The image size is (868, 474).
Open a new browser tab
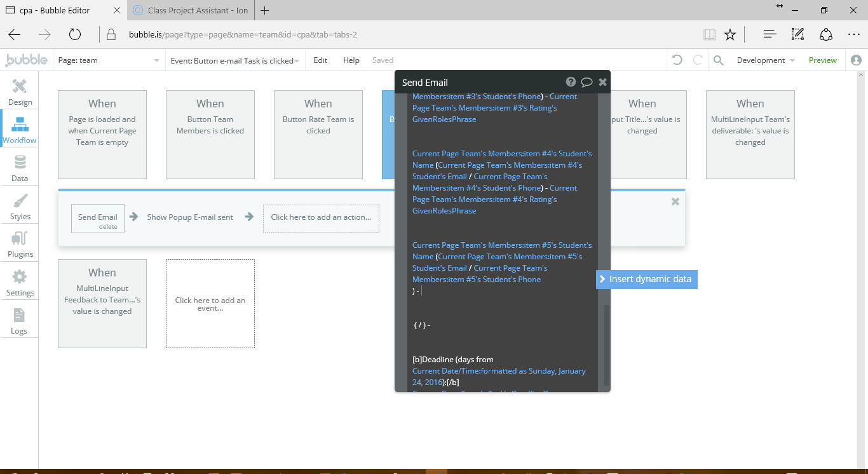pos(265,10)
